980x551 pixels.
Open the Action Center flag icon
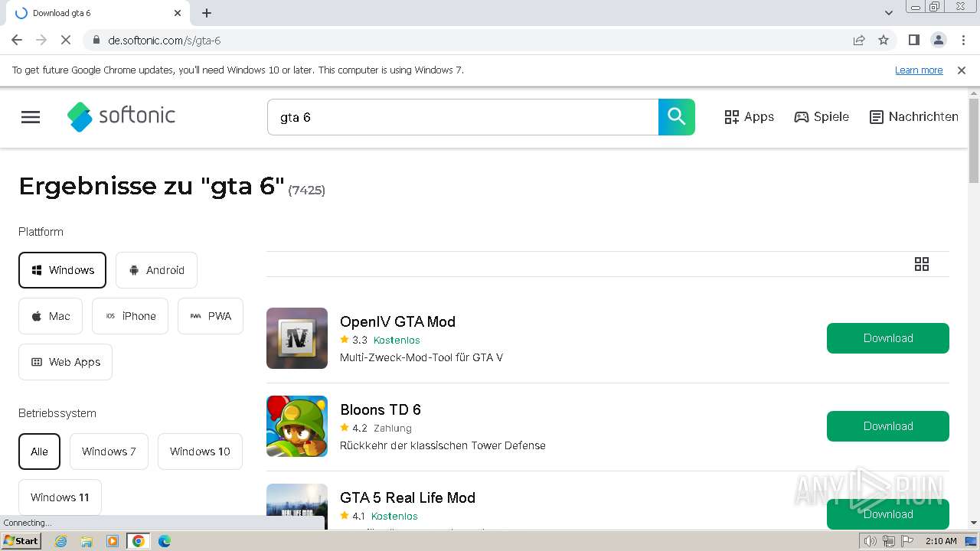pos(906,541)
